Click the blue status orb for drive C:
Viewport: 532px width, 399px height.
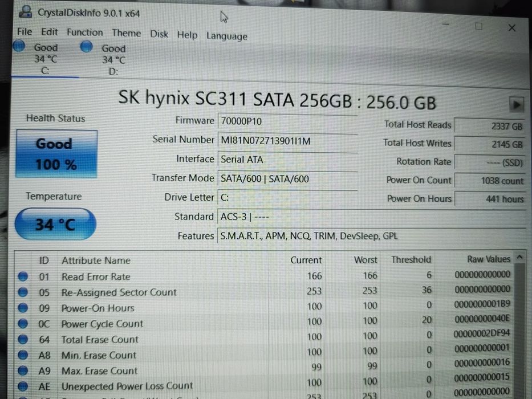pos(19,46)
